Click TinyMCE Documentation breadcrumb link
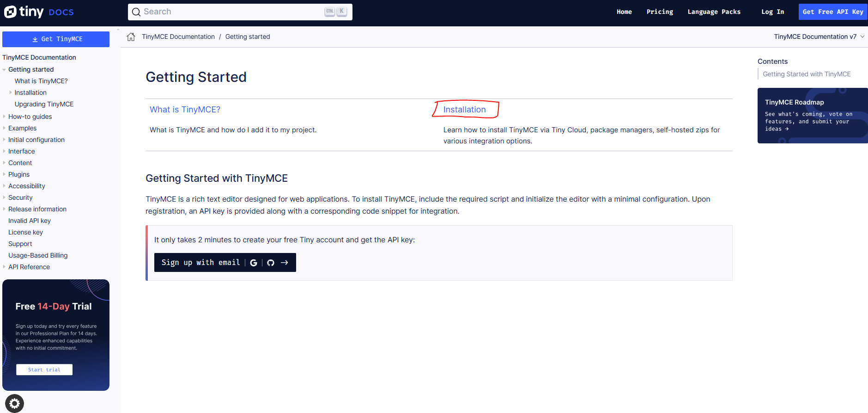The width and height of the screenshot is (868, 413). 178,37
